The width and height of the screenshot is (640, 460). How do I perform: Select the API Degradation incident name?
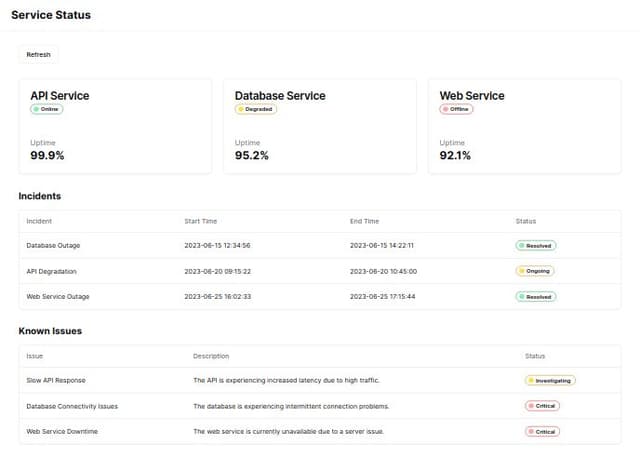tap(52, 271)
